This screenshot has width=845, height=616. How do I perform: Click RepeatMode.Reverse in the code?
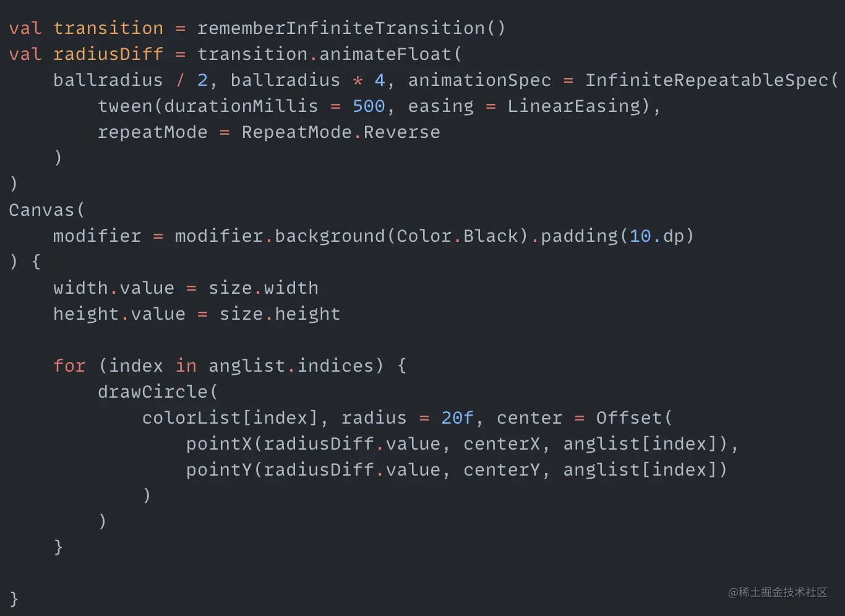341,132
